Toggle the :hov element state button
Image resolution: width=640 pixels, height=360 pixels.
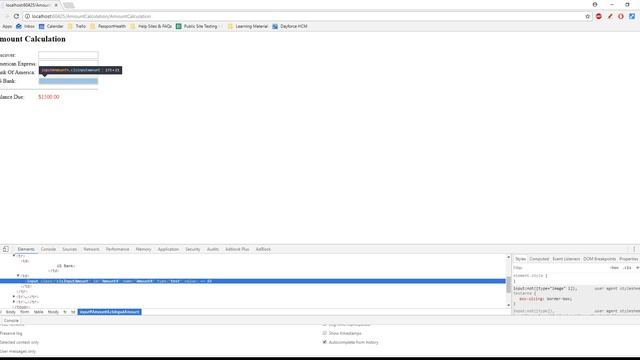click(615, 268)
